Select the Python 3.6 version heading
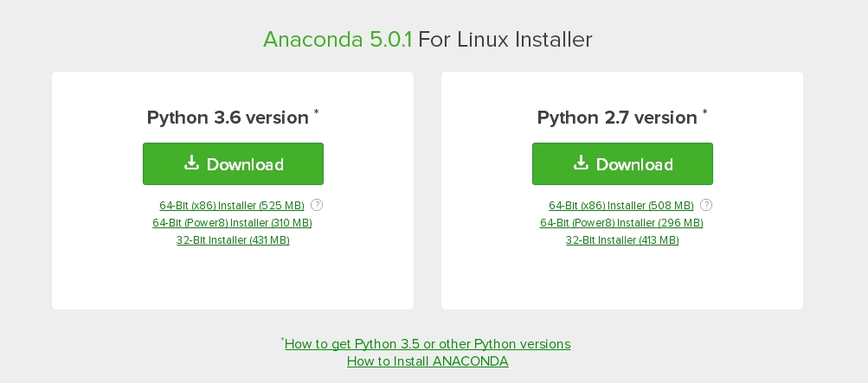868x383 pixels. 228,118
